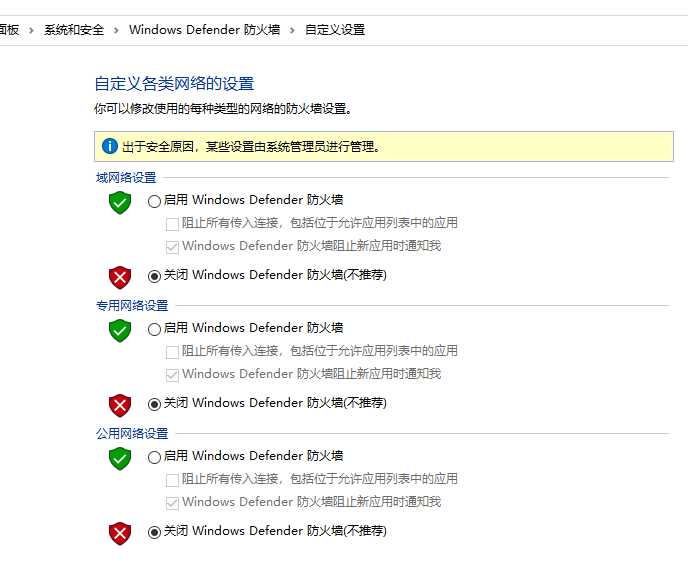The height and width of the screenshot is (568, 688).
Task: Click red shield icon under 域网络设置
Action: 120,278
